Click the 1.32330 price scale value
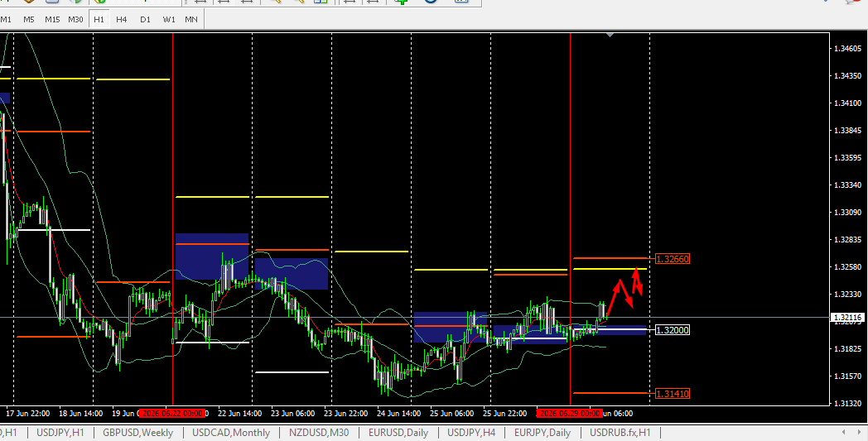The width and height of the screenshot is (868, 441). pyautogui.click(x=847, y=294)
